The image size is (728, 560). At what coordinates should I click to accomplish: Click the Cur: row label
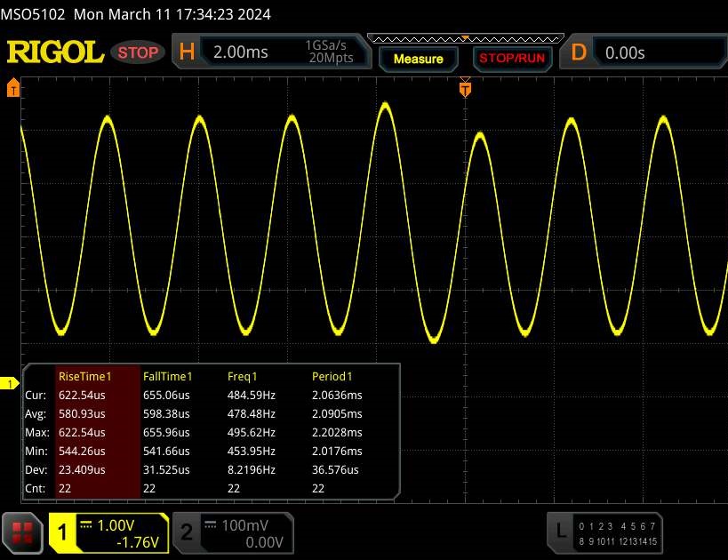click(x=36, y=396)
